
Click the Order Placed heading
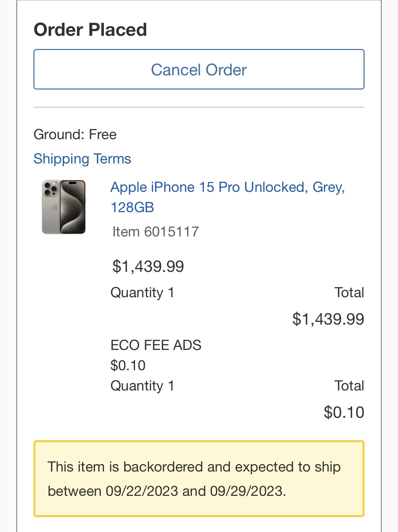[90, 30]
